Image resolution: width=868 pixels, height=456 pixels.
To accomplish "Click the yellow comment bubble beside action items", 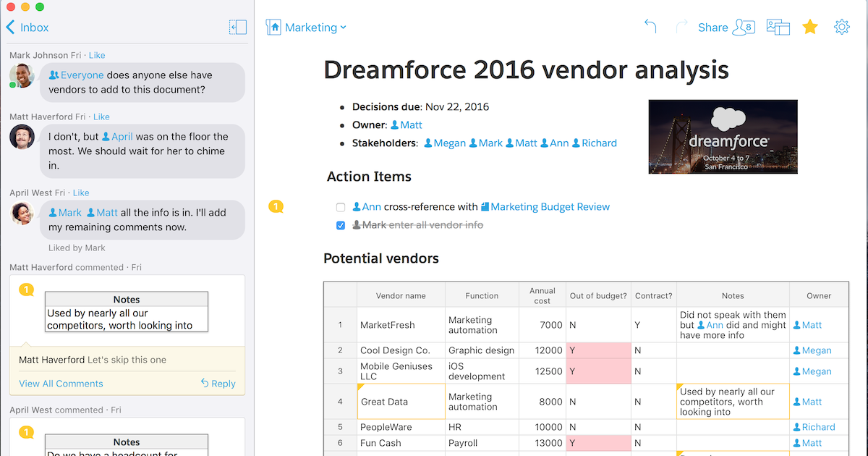I will tap(276, 207).
